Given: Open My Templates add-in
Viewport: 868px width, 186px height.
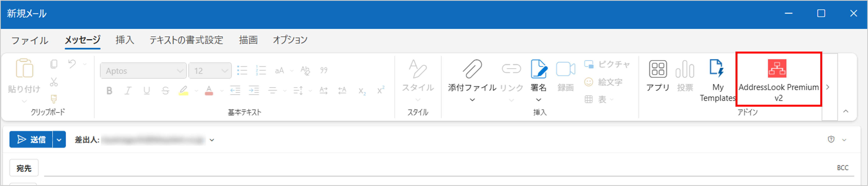Looking at the screenshot, I should (717, 69).
